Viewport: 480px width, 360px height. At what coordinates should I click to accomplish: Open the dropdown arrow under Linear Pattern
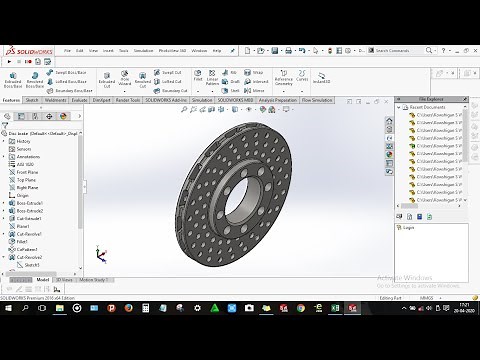[x=212, y=91]
